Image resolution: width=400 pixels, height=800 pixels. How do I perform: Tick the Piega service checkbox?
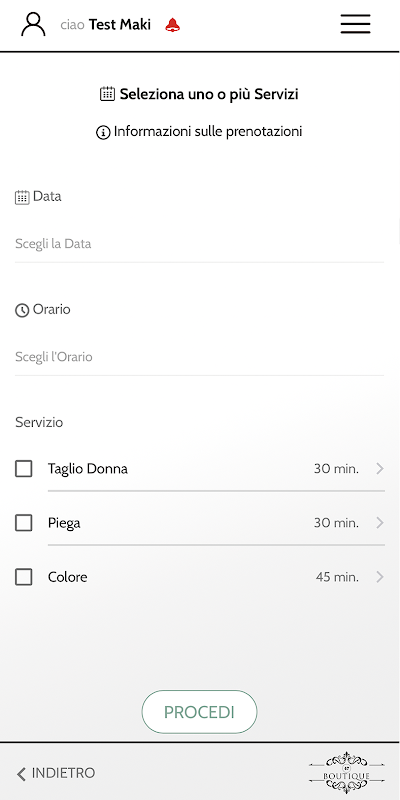[x=23, y=523]
